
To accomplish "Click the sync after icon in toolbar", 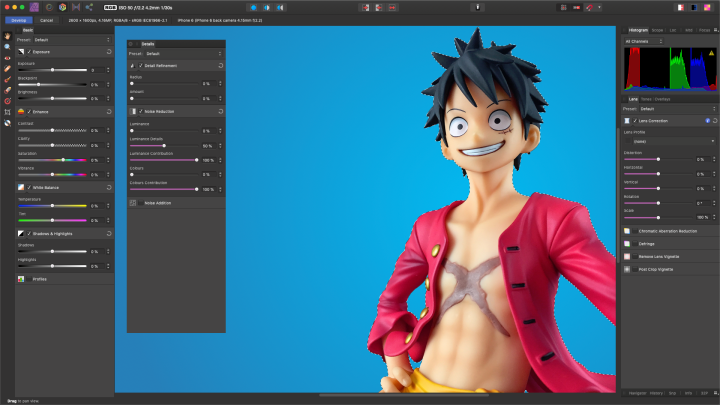I will pos(379,7).
